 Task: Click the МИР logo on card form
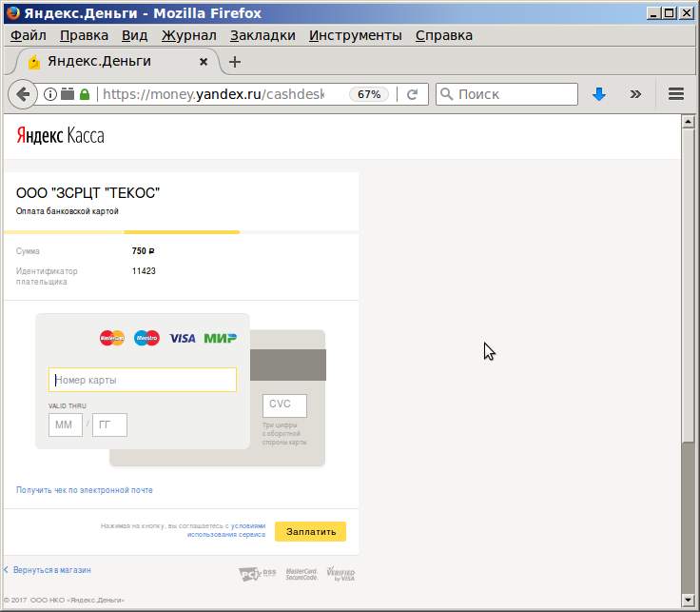point(220,338)
